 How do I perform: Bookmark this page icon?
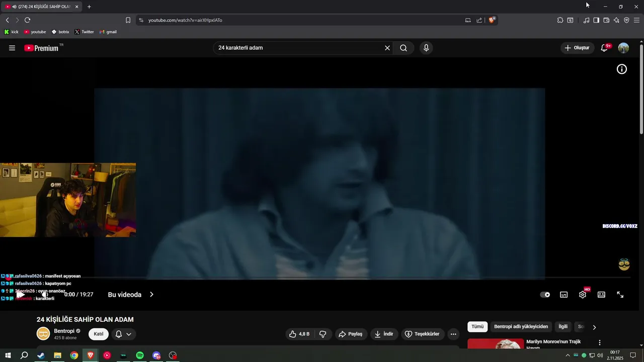click(x=128, y=20)
